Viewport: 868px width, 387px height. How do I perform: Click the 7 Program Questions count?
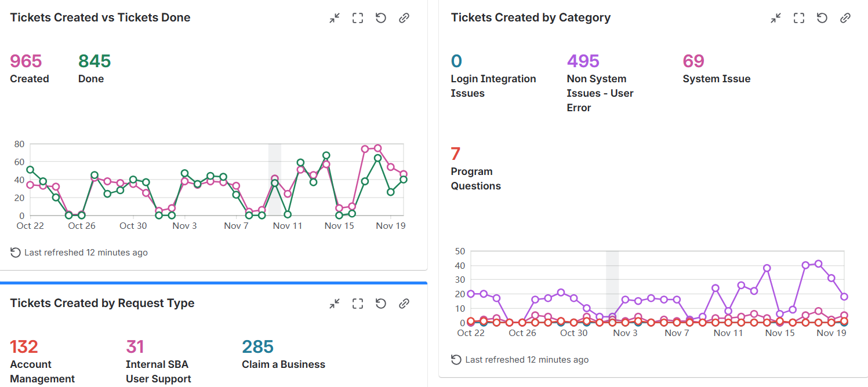[x=456, y=154]
